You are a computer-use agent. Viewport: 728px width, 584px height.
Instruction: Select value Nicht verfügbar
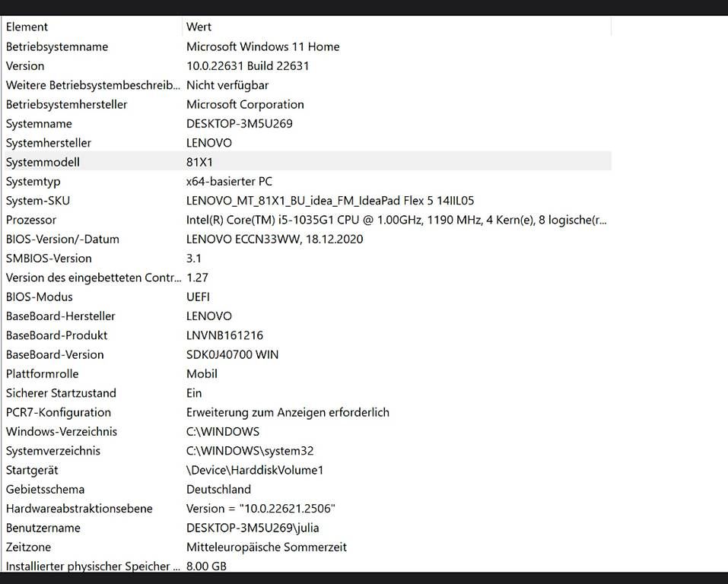tap(227, 85)
